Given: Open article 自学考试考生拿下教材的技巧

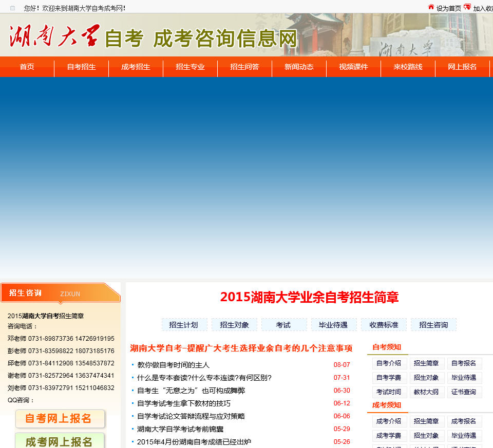Looking at the screenshot, I should (184, 403).
